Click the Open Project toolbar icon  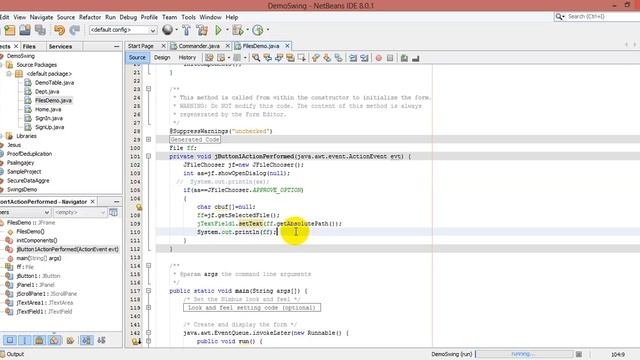pos(25,30)
